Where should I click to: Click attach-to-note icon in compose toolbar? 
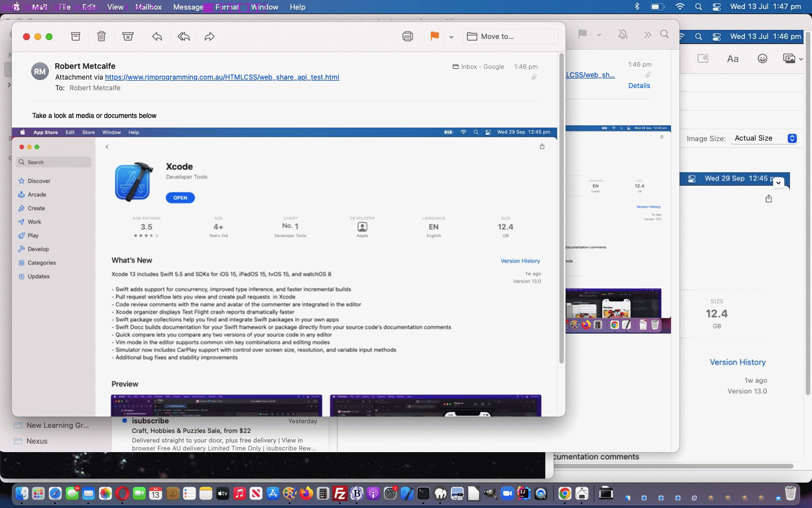[x=703, y=59]
